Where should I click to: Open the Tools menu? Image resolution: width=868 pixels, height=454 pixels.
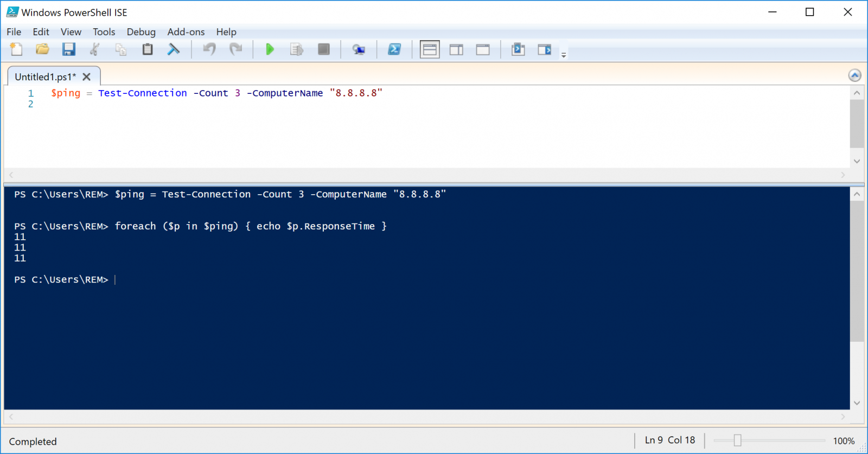click(104, 32)
